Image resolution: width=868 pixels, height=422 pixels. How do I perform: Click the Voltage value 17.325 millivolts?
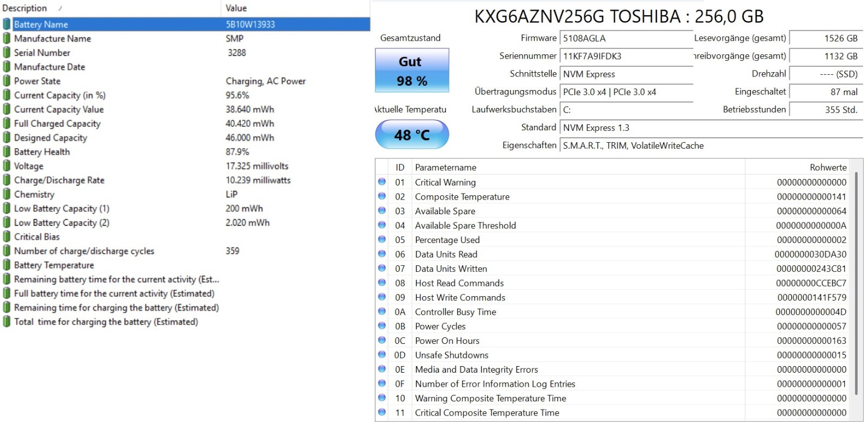(257, 165)
